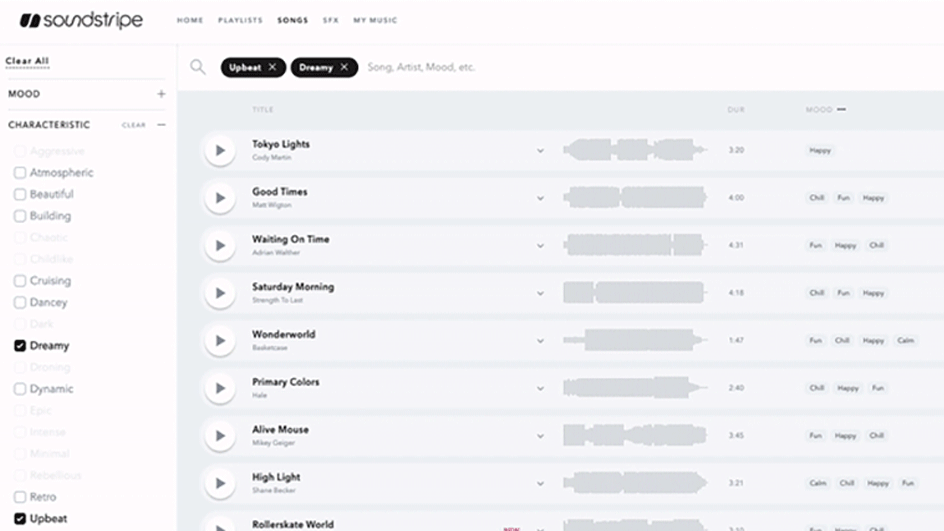Play the song Alive Mouse
This screenshot has height=531, width=944.
pyautogui.click(x=220, y=436)
